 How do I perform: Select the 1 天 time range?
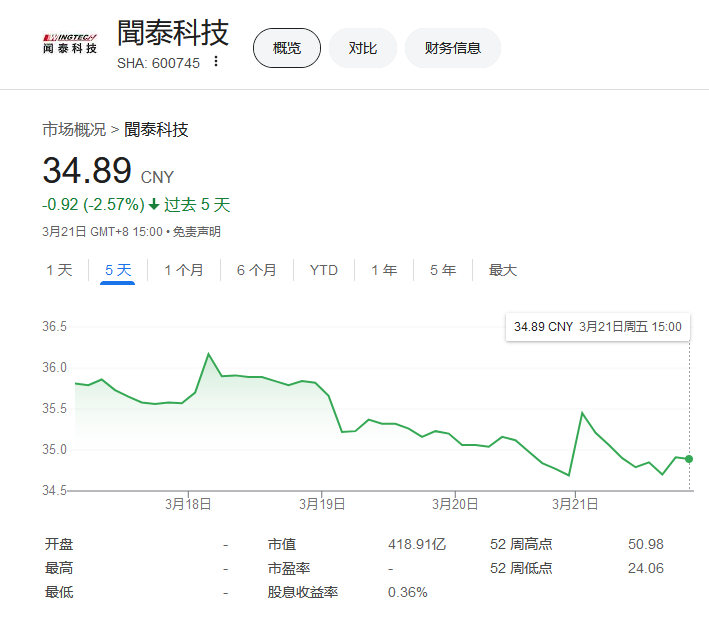59,270
